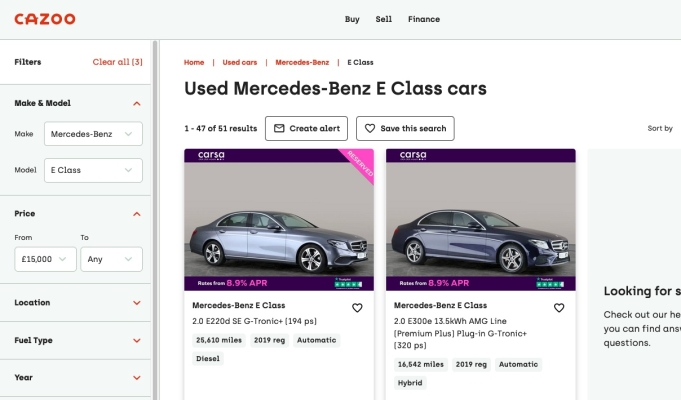
Task: Click the 25,610 miles tag
Action: tap(219, 340)
